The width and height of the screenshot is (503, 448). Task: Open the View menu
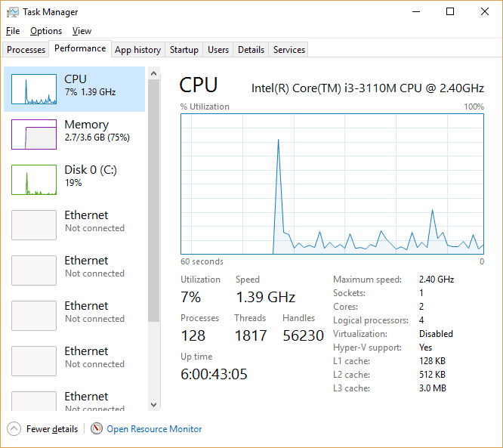point(82,31)
